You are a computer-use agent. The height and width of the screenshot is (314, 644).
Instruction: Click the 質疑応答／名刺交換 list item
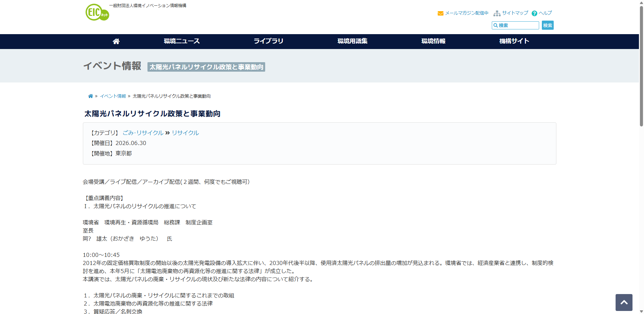pos(118,312)
